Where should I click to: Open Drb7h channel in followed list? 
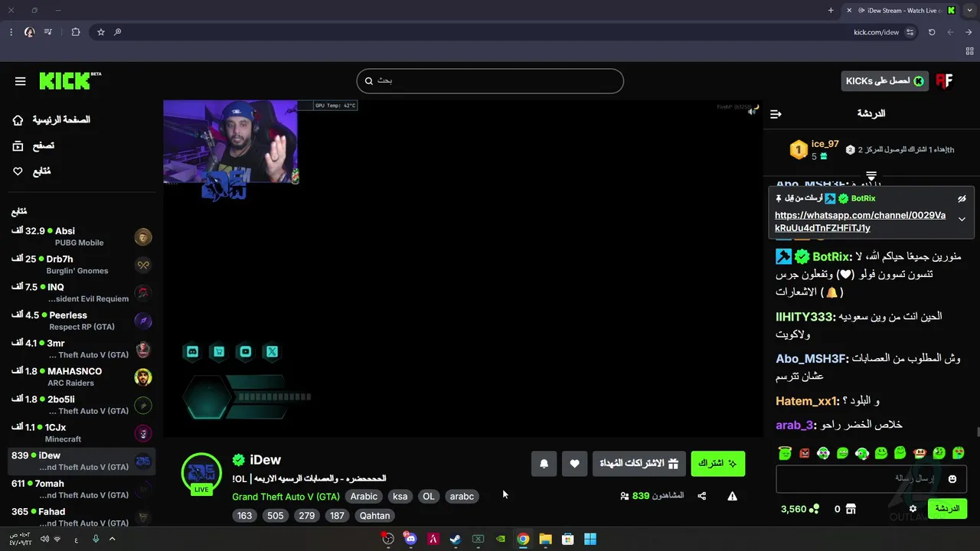pos(82,265)
